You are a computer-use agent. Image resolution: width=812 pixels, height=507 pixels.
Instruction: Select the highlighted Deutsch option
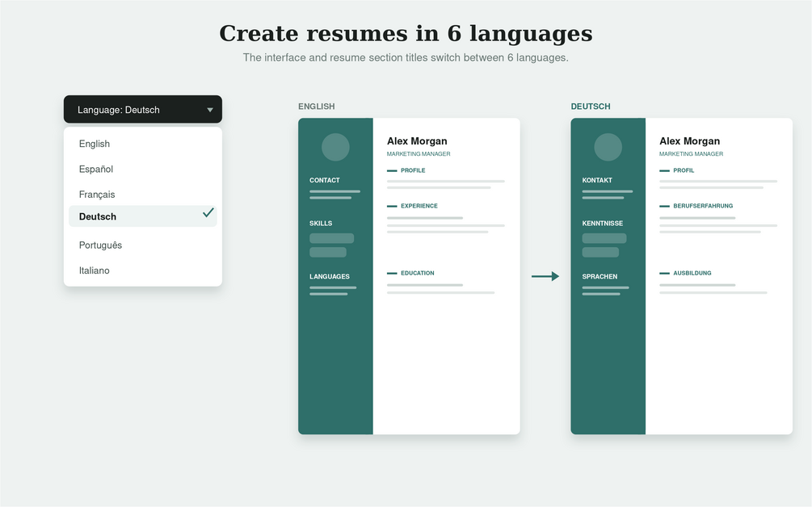pyautogui.click(x=142, y=216)
